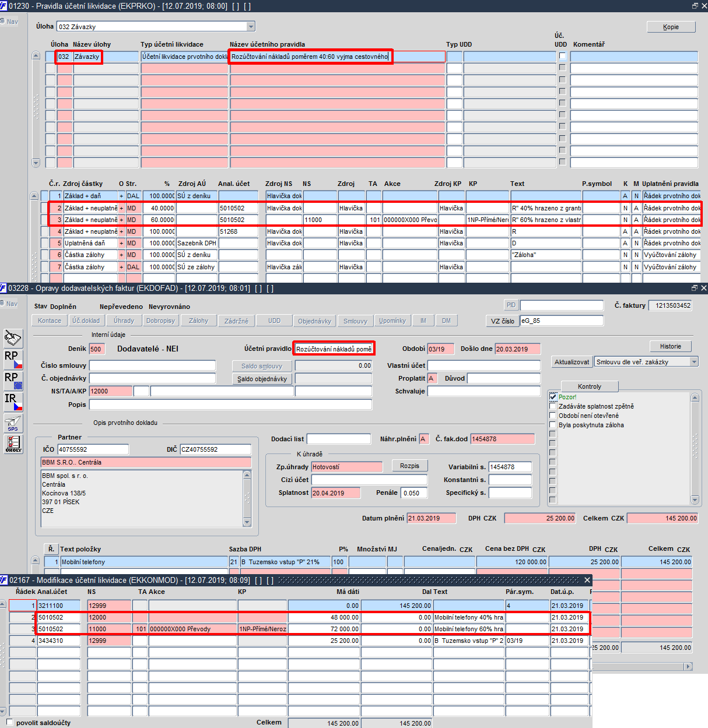Click the Kontroly button
Viewport: 708px width, 728px height.
590,386
